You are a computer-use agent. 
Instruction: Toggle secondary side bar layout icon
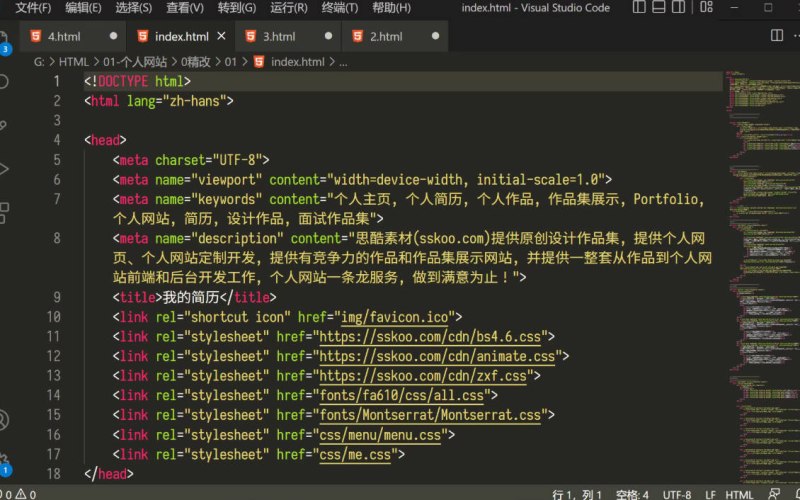coord(678,7)
